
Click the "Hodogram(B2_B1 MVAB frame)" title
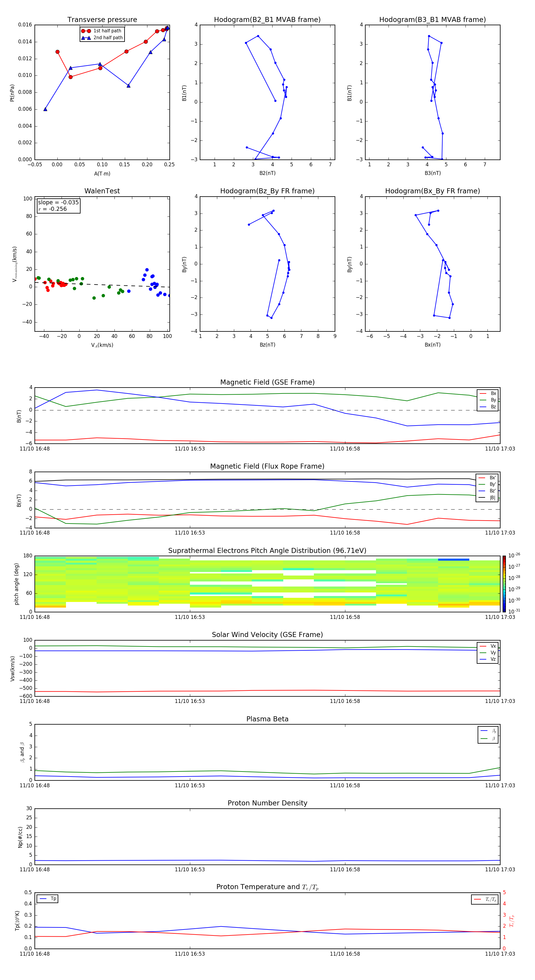point(267,20)
